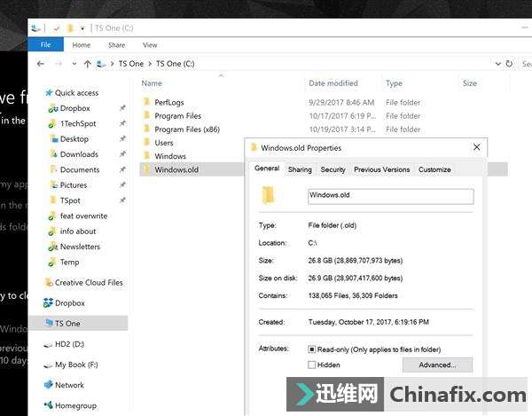The width and height of the screenshot is (532, 416).
Task: Open pinned Dropbox under Quick access
Action: (75, 108)
